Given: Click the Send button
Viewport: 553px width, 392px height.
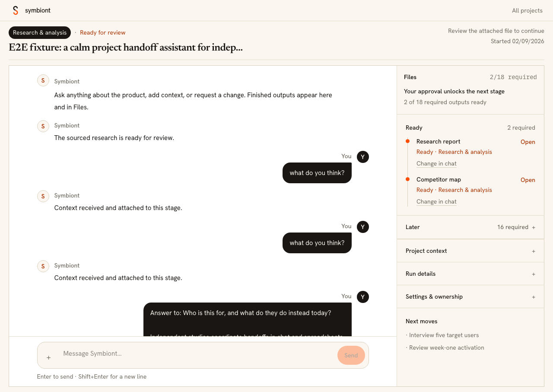Looking at the screenshot, I should click(351, 355).
